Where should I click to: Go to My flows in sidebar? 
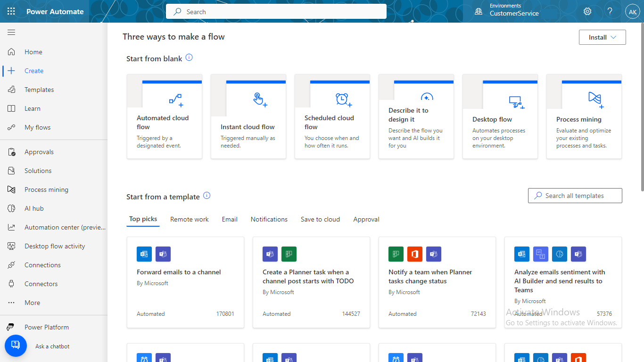(x=37, y=127)
